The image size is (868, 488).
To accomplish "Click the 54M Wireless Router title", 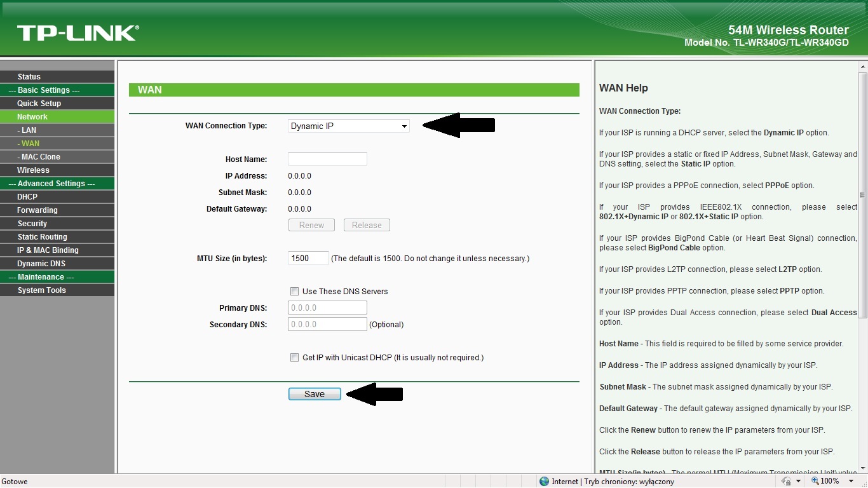I will pyautogui.click(x=788, y=30).
